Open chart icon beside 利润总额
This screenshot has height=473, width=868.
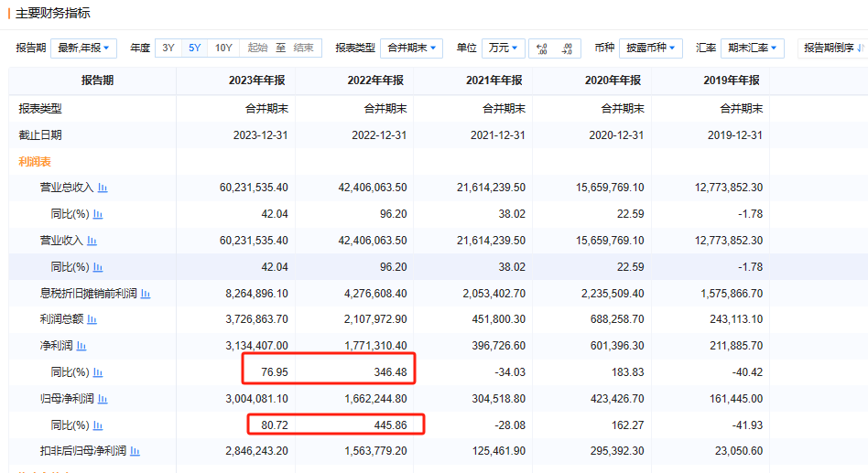coord(92,320)
